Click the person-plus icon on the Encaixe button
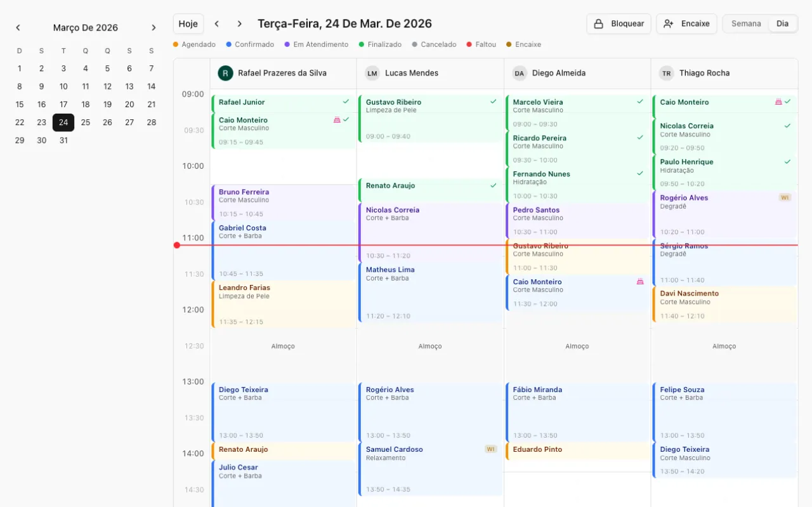Image resolution: width=812 pixels, height=507 pixels. point(667,23)
